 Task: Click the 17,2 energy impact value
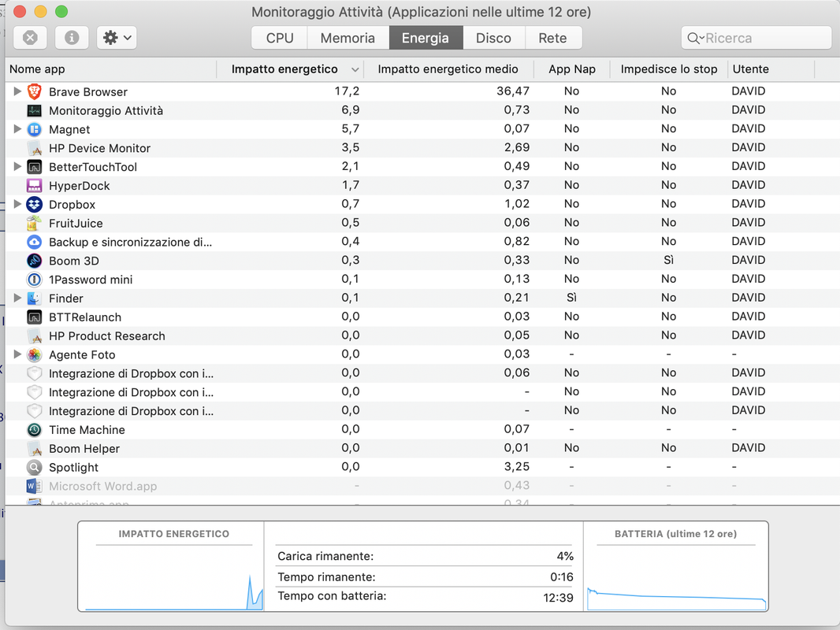348,91
